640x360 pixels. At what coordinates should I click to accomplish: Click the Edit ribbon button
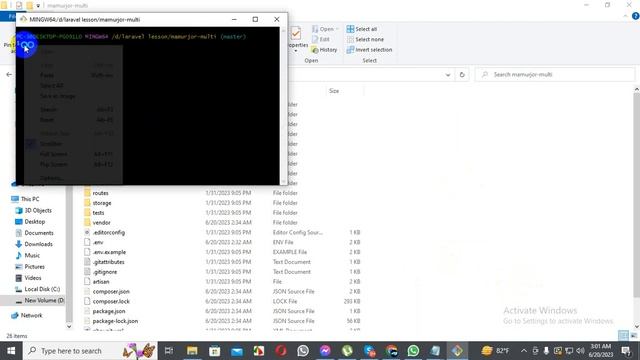point(321,39)
